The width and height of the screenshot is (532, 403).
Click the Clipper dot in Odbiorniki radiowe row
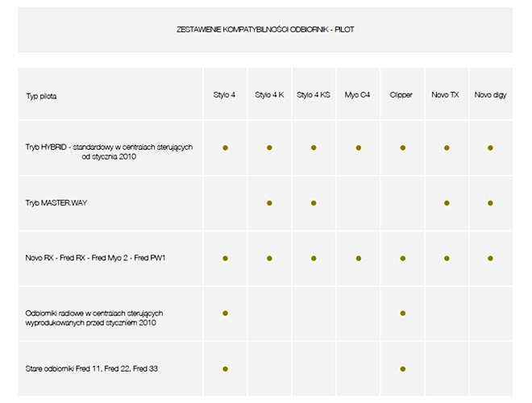coord(402,313)
